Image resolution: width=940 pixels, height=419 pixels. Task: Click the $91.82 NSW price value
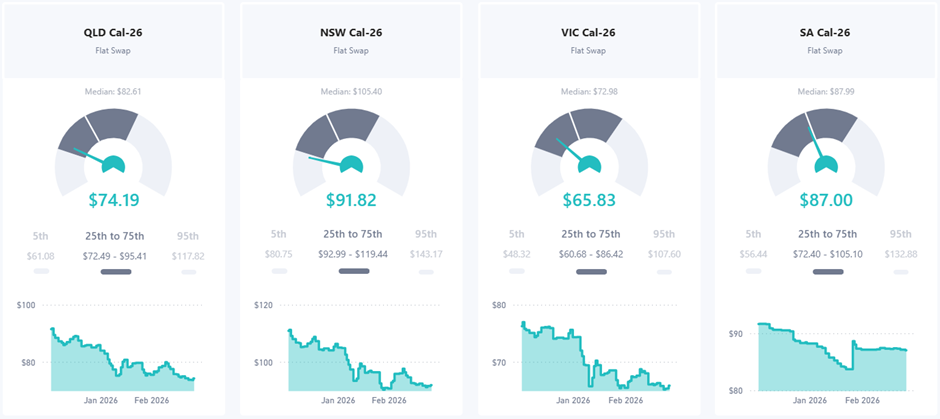[x=351, y=200]
